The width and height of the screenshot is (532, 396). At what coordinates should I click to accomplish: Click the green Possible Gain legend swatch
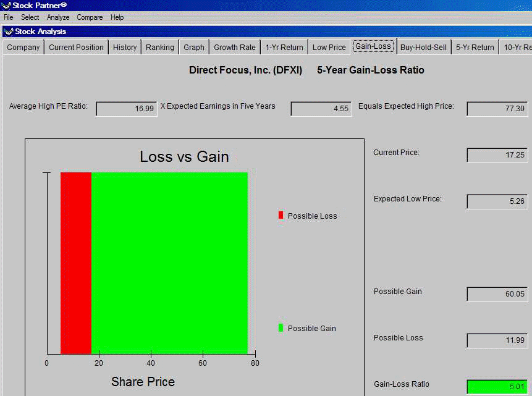[x=281, y=328]
